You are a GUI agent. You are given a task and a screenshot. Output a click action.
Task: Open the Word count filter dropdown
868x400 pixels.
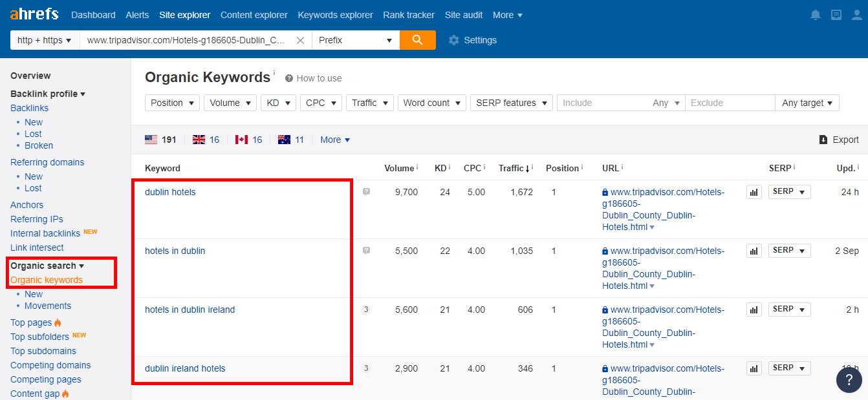click(432, 103)
